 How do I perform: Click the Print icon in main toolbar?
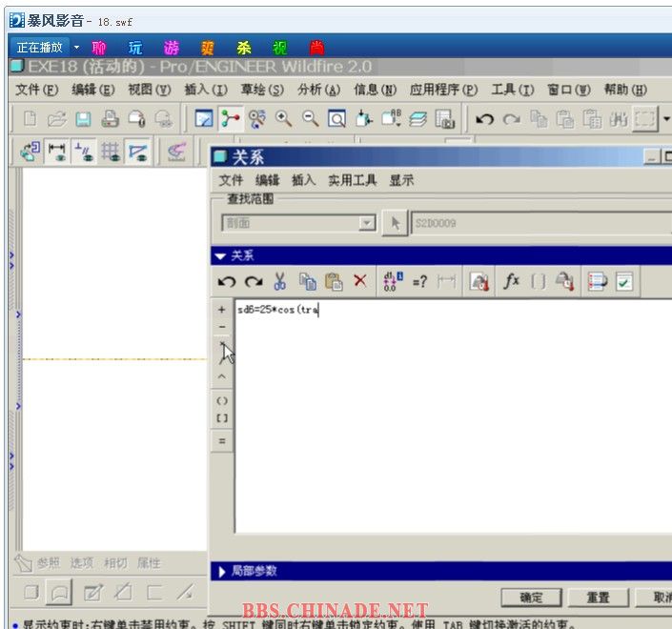110,119
